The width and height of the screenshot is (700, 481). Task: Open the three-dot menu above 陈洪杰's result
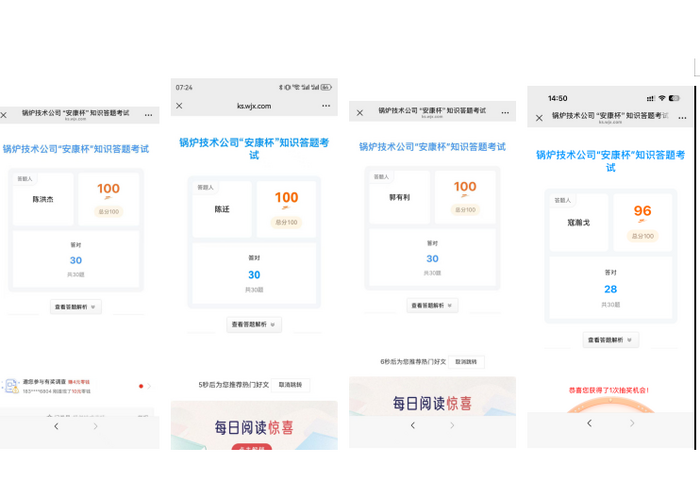click(x=149, y=116)
